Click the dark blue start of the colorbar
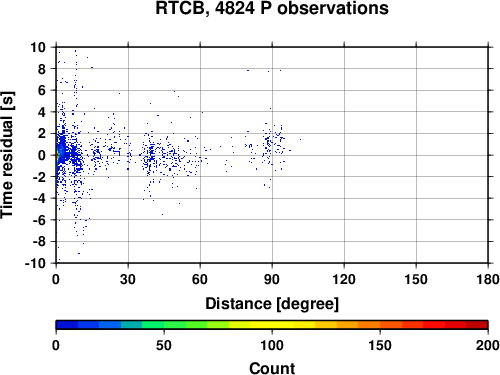Viewport: 500px width, 375px height. point(67,325)
